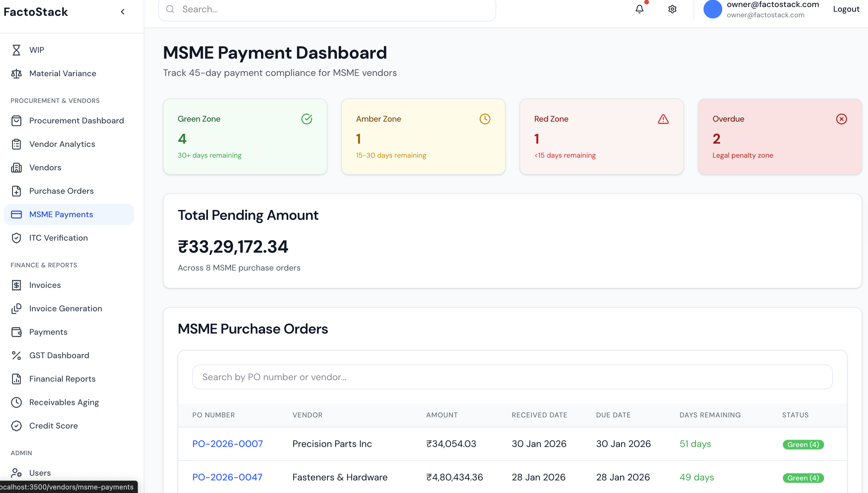868x493 pixels.
Task: Click the MSME Payments card icon
Action: (16, 214)
